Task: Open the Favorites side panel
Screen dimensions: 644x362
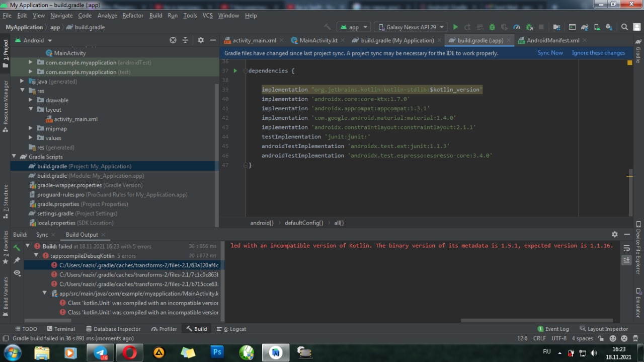Action: click(6, 248)
